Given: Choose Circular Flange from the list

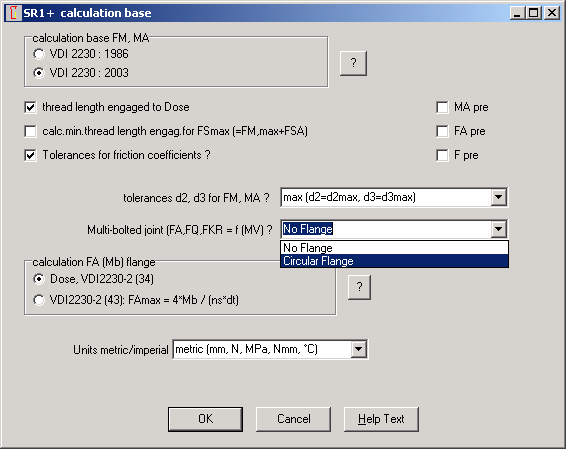Looking at the screenshot, I should pyautogui.click(x=395, y=261).
